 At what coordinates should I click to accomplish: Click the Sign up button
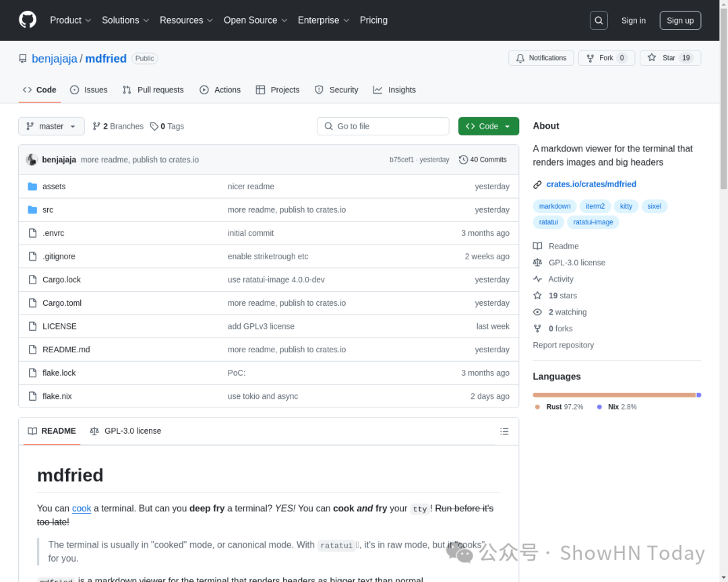pyautogui.click(x=680, y=20)
